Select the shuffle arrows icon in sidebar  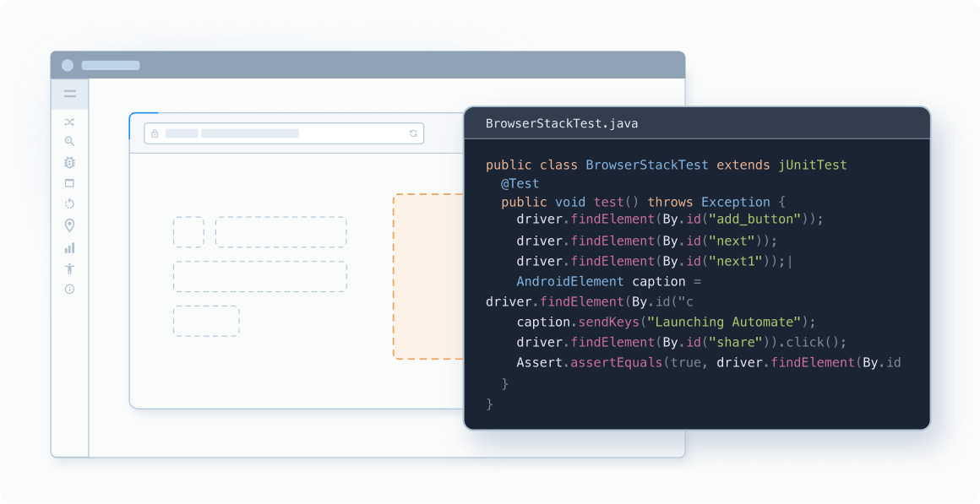(70, 121)
